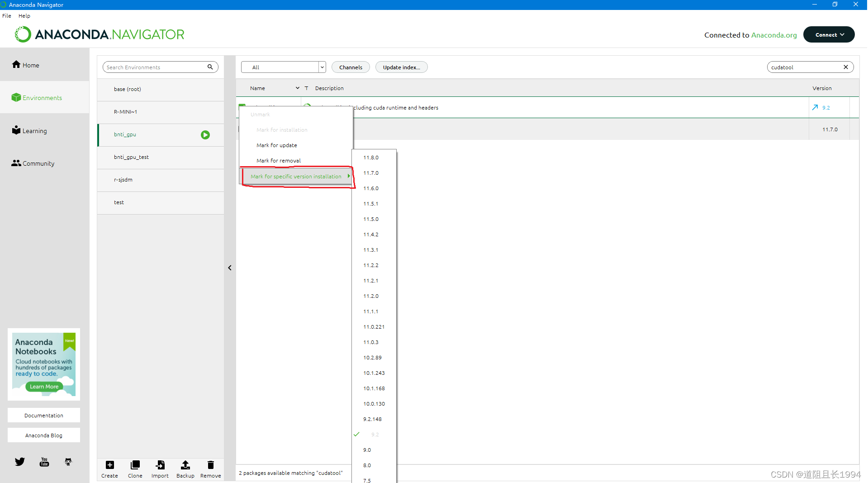Choose version 11.2.0
The width and height of the screenshot is (868, 483).
coord(374,296)
